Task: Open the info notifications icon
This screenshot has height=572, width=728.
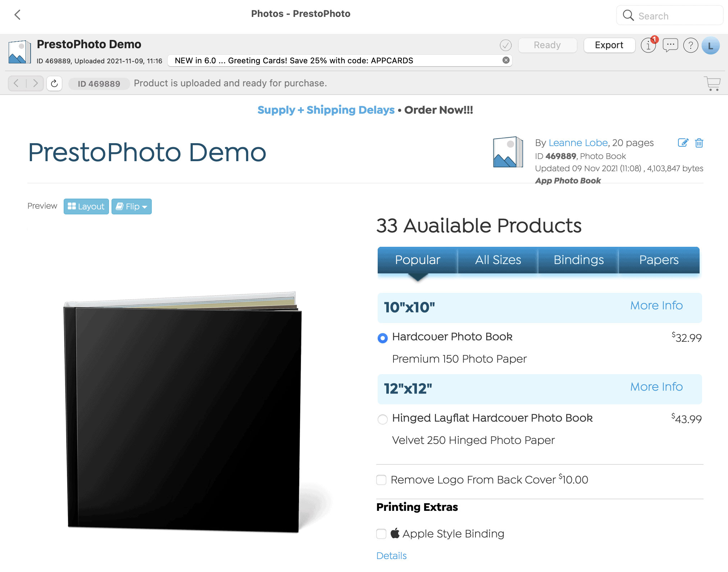Action: [x=649, y=45]
